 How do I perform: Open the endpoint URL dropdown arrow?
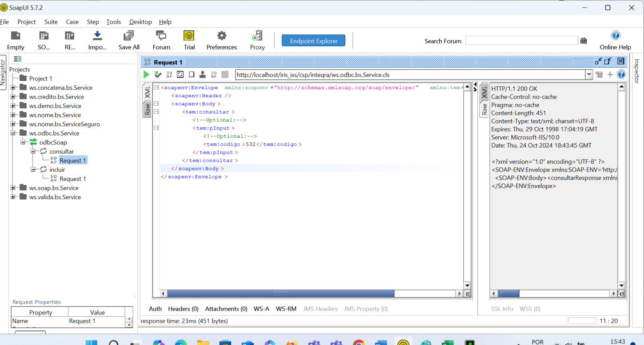(x=589, y=75)
